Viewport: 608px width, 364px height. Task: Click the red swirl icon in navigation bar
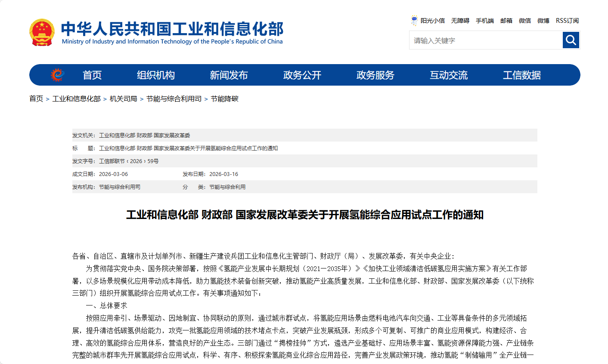click(57, 75)
